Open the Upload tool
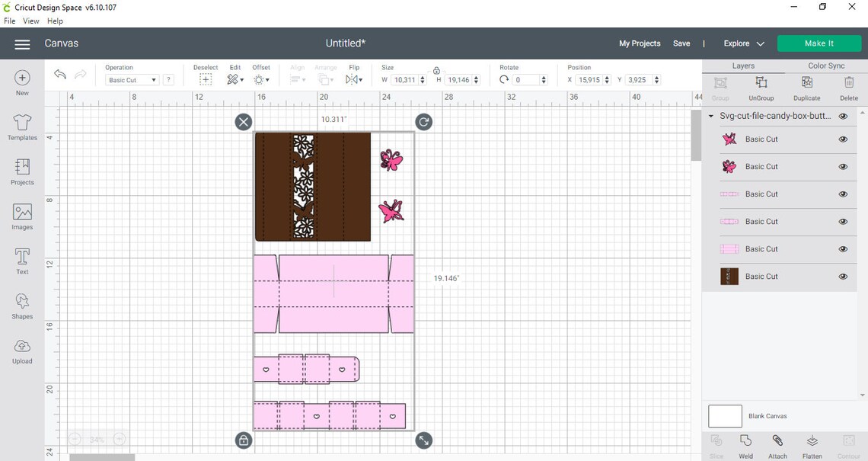The image size is (868, 461). tap(21, 351)
